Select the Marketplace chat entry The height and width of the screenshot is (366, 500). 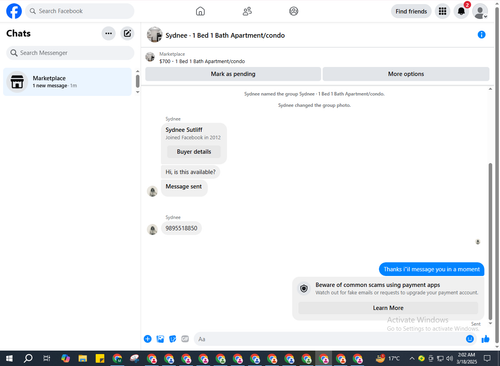click(x=67, y=82)
